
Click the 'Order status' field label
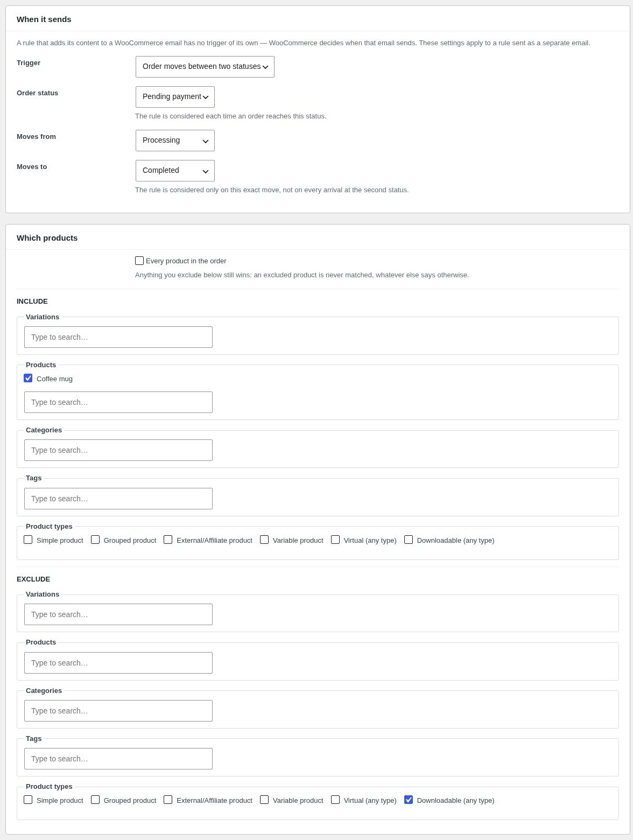coord(38,93)
